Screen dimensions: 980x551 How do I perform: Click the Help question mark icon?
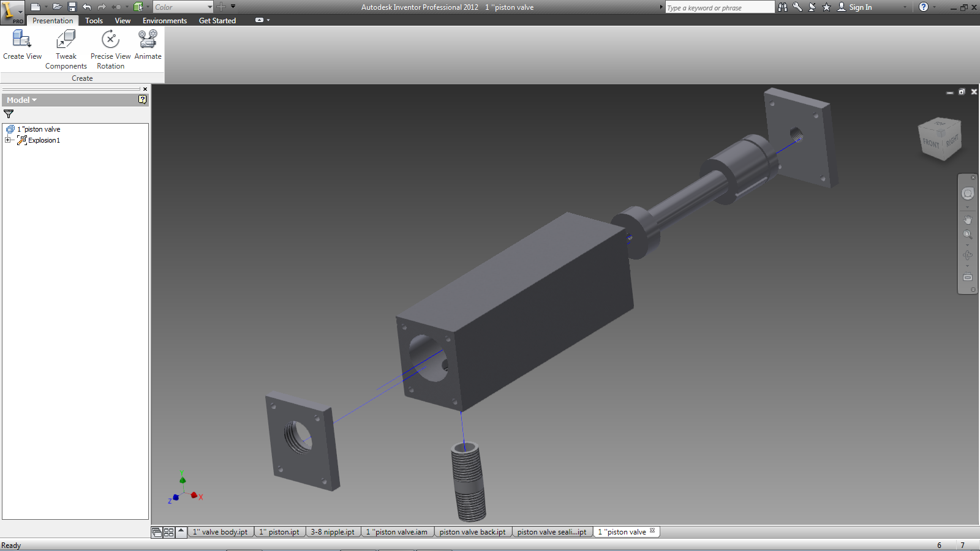coord(924,7)
